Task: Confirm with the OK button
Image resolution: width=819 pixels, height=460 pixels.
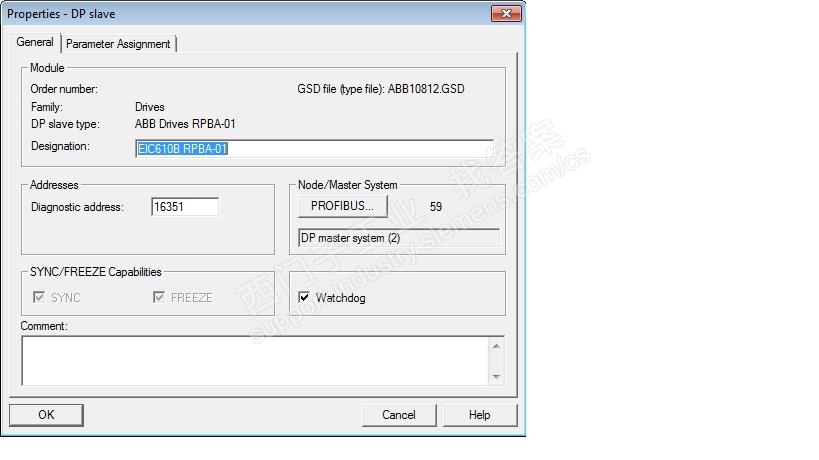Action: pos(46,415)
